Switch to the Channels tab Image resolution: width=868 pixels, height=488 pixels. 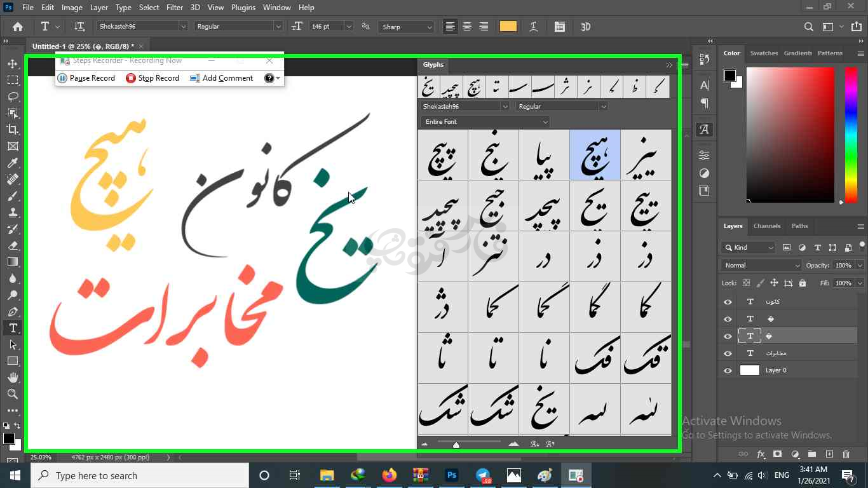point(766,226)
